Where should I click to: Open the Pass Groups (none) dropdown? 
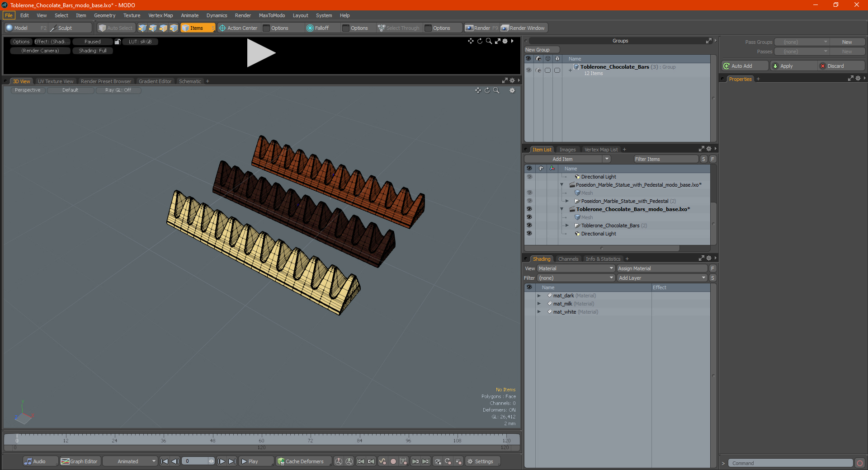(x=802, y=42)
